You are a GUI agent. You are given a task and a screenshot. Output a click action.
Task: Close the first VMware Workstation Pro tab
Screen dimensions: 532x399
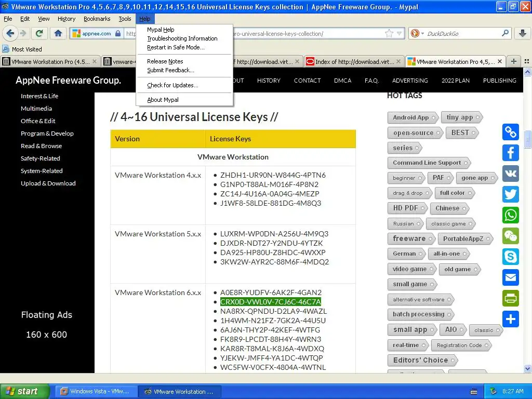click(x=95, y=61)
